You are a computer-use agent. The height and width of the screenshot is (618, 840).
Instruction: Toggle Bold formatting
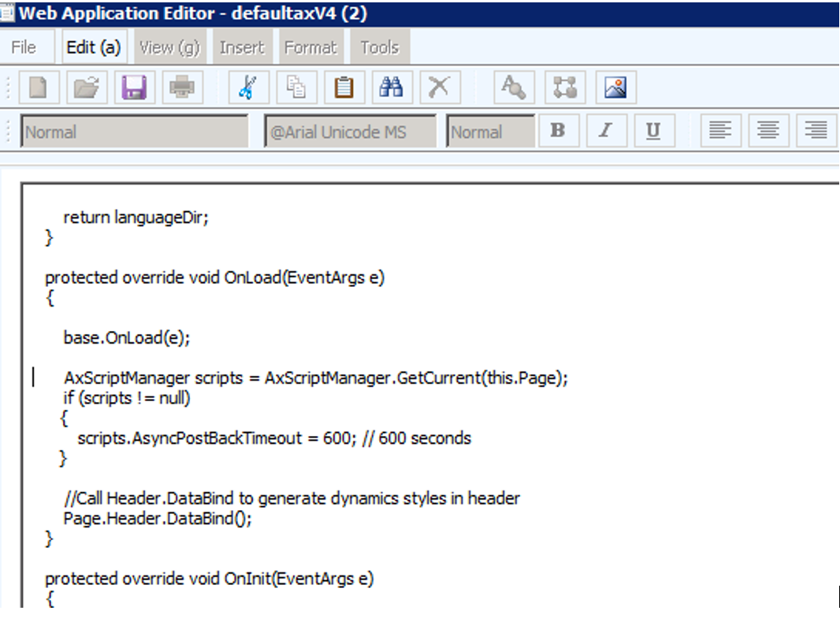(558, 132)
